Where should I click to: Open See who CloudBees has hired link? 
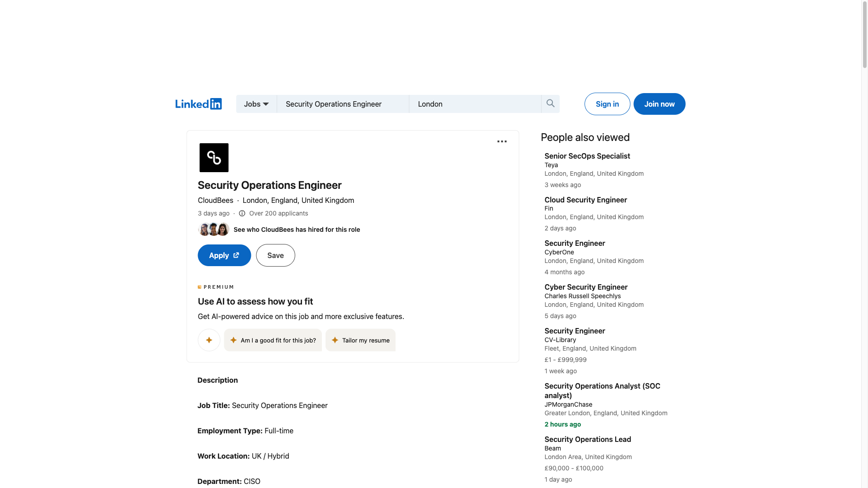(297, 230)
